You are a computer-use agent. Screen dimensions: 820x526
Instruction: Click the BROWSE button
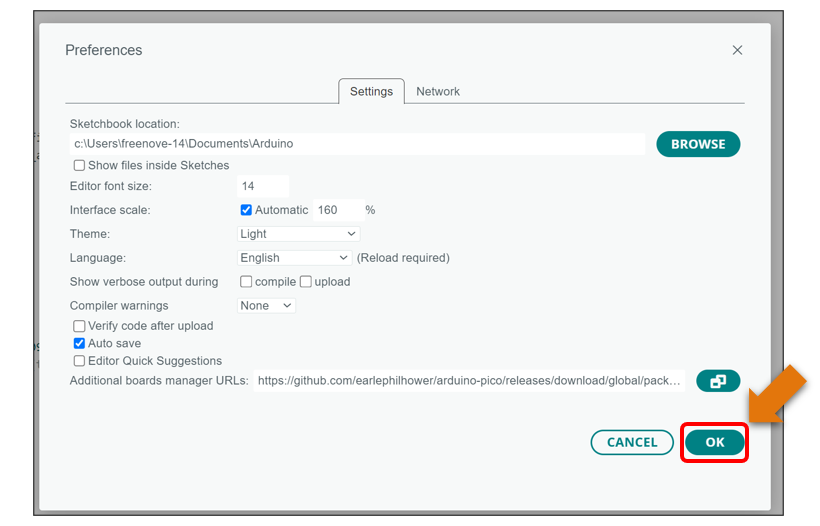click(x=698, y=144)
